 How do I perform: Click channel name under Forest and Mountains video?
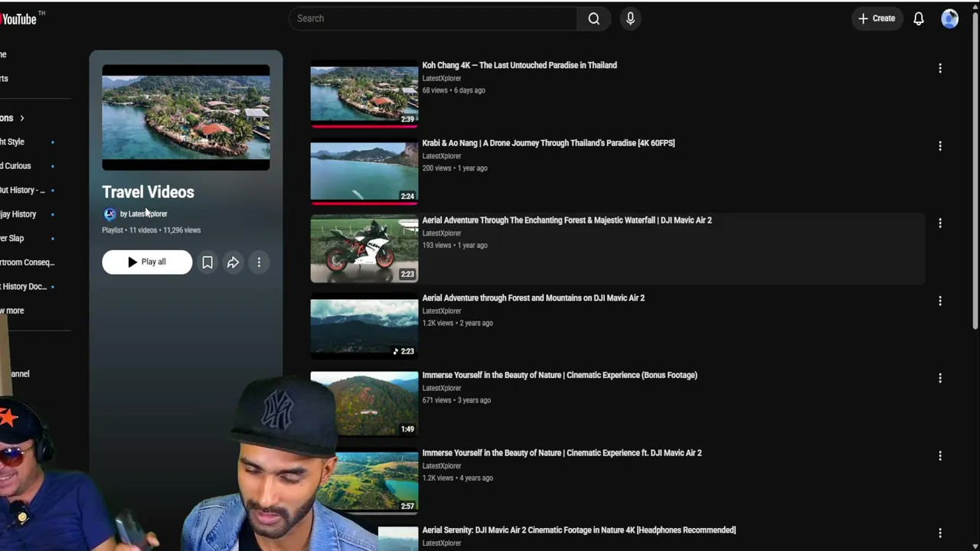442,311
